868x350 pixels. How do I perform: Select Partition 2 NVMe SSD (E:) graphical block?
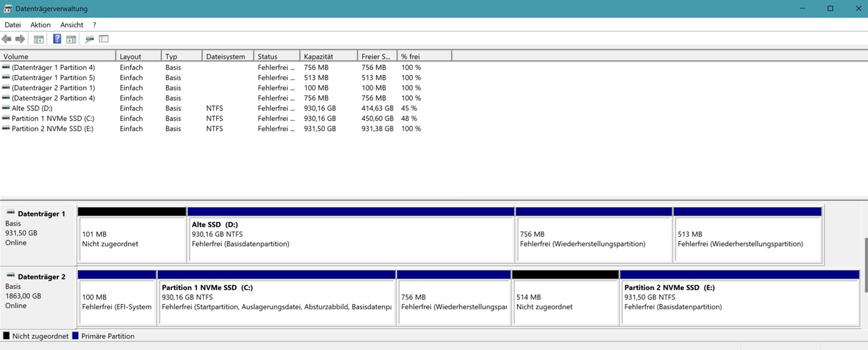[x=740, y=297]
